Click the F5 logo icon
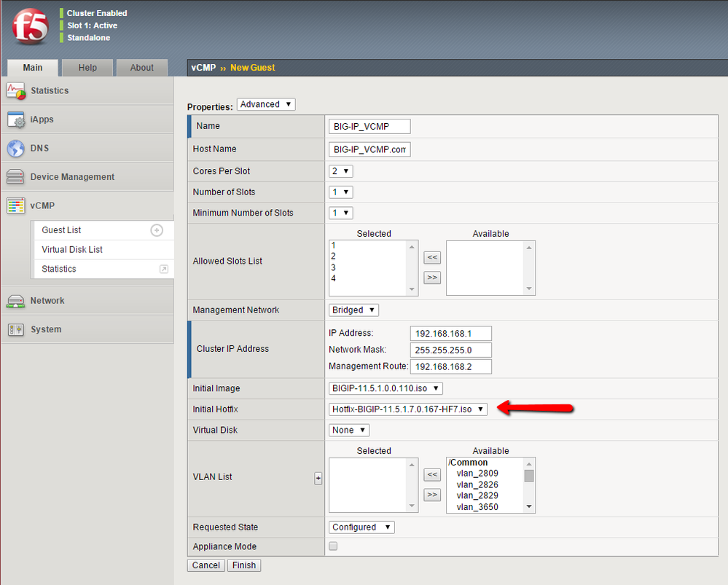Viewport: 728px width, 585px height. pyautogui.click(x=30, y=27)
